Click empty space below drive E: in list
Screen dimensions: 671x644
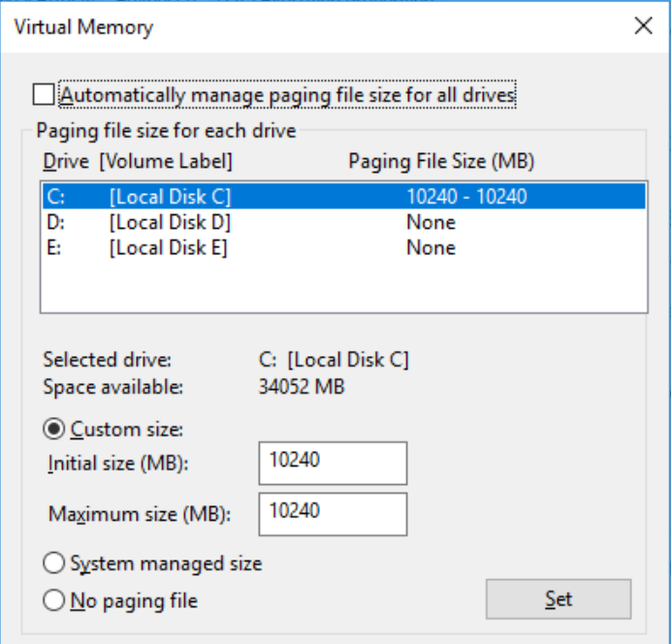pyautogui.click(x=343, y=286)
